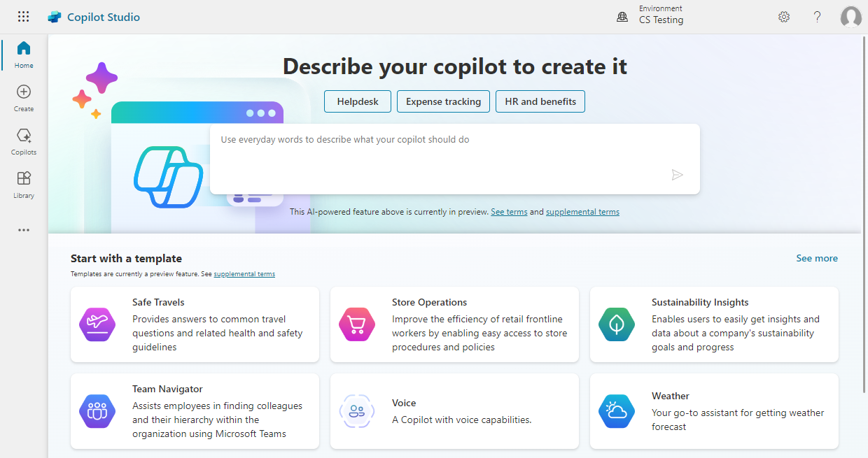Go to Home in the sidebar
This screenshot has height=458, width=868.
click(x=24, y=55)
